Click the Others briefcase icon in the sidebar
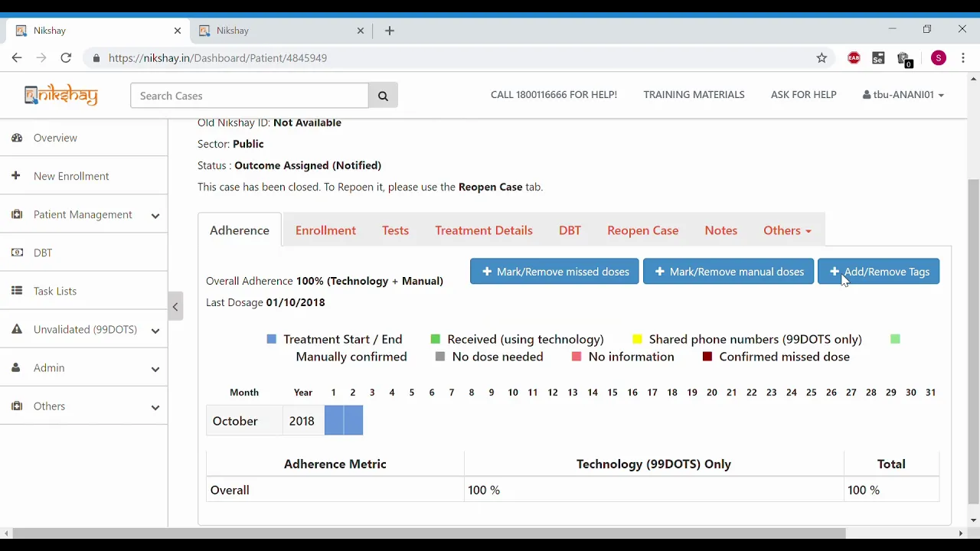 [x=17, y=406]
